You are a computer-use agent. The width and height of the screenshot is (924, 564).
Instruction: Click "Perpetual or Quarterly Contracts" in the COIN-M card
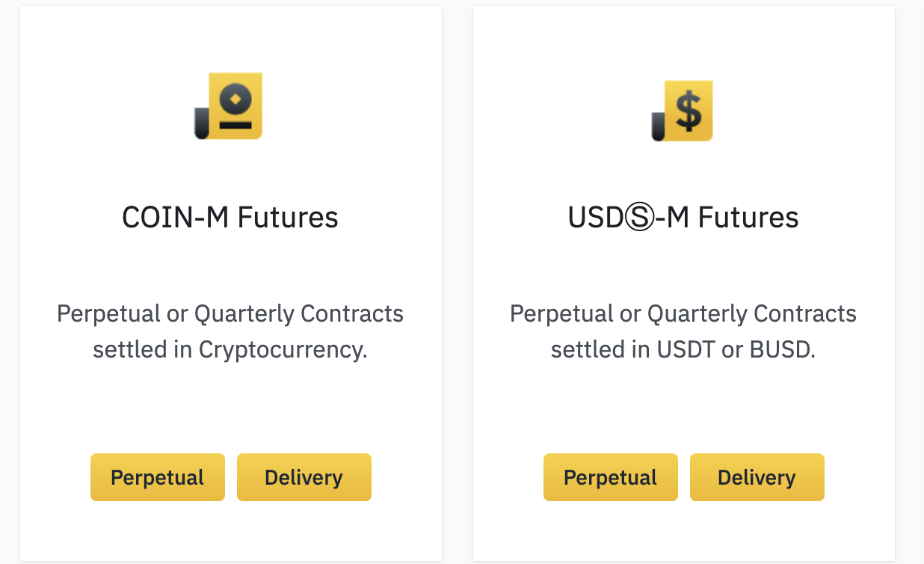230,313
